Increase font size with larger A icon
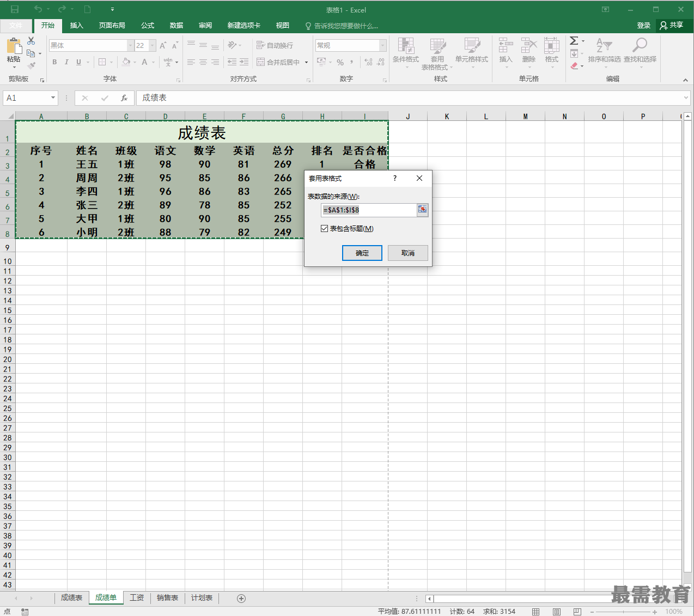694x616 pixels. 163,46
